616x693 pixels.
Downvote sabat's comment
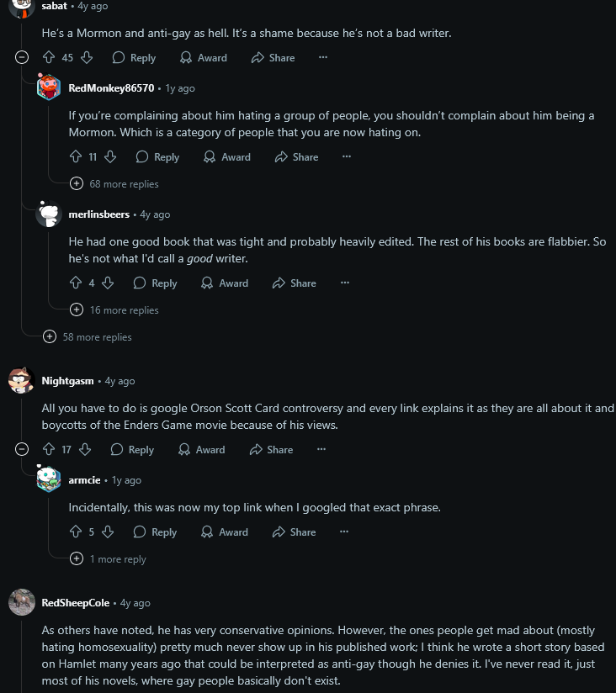point(87,58)
